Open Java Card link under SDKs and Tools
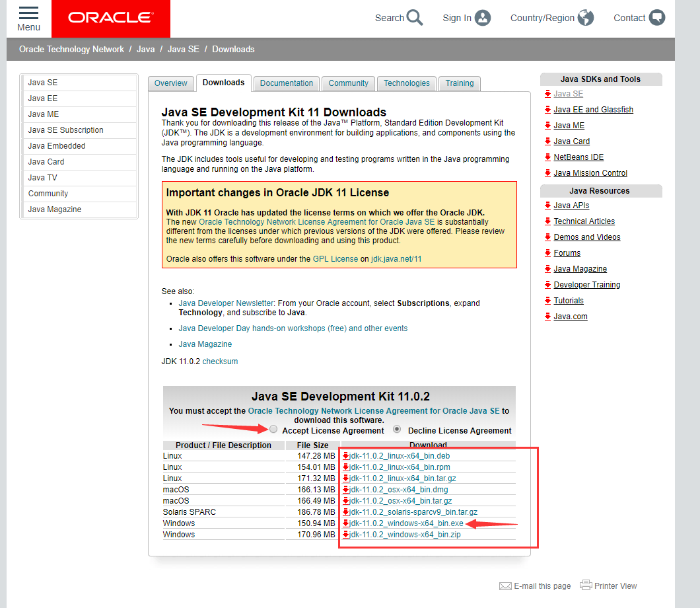This screenshot has height=608, width=700. click(572, 141)
